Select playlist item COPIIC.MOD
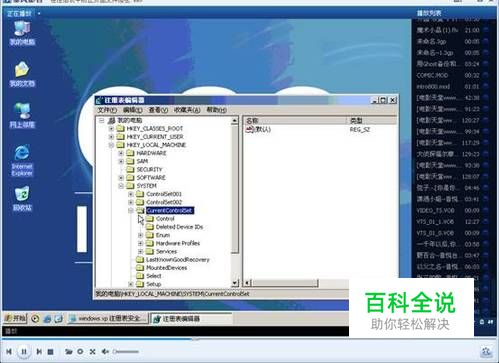This screenshot has width=499, height=363. click(448, 75)
